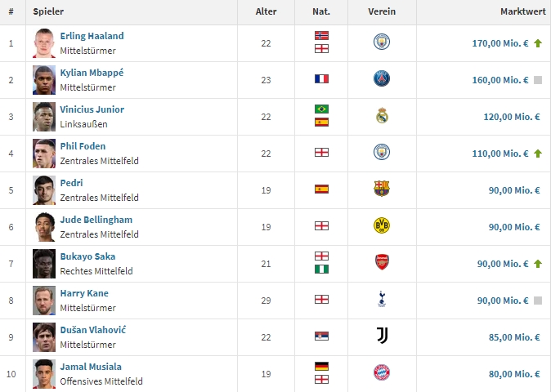Sort table by the Marktwert column header
551x392 pixels.
point(523,11)
